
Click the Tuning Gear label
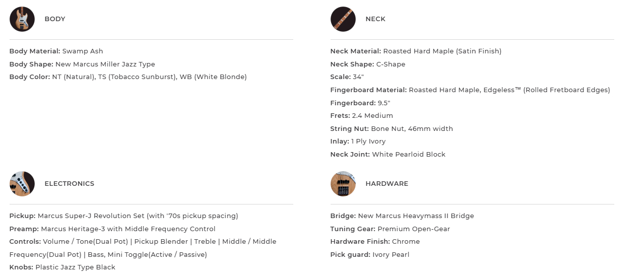tap(353, 229)
